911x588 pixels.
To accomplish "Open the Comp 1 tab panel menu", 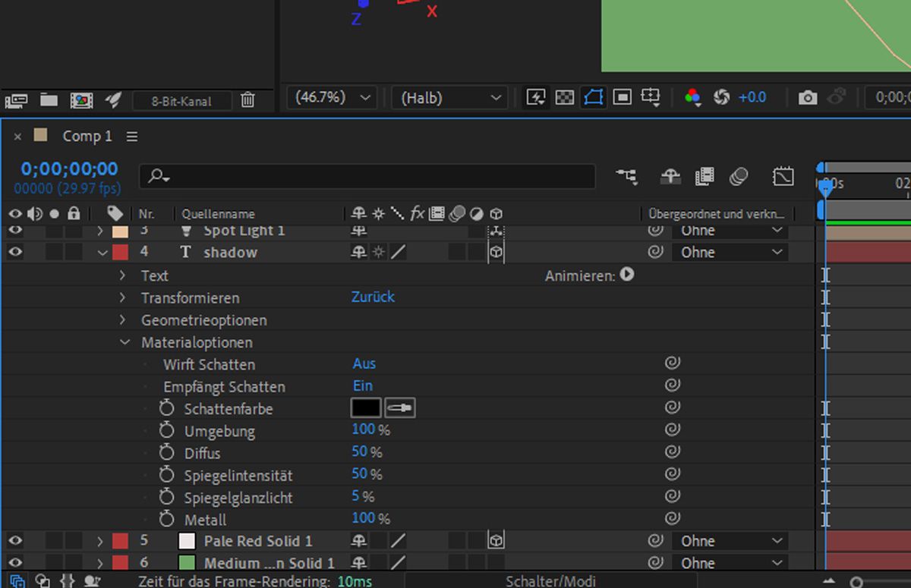I will click(x=131, y=136).
